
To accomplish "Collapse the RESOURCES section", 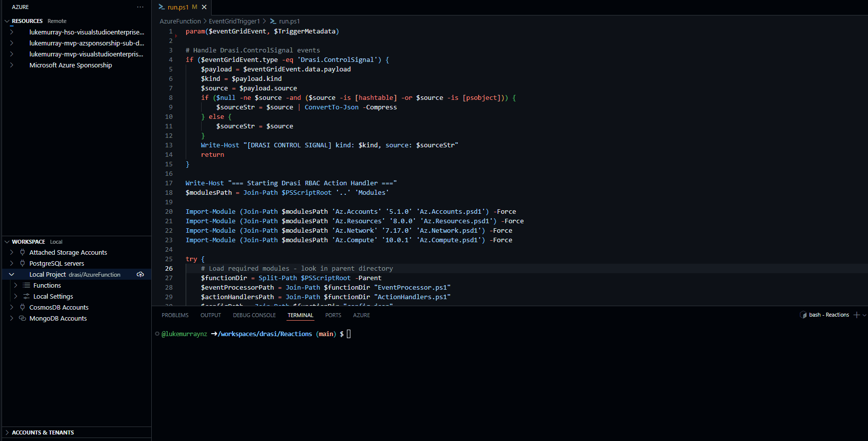I will pyautogui.click(x=7, y=21).
